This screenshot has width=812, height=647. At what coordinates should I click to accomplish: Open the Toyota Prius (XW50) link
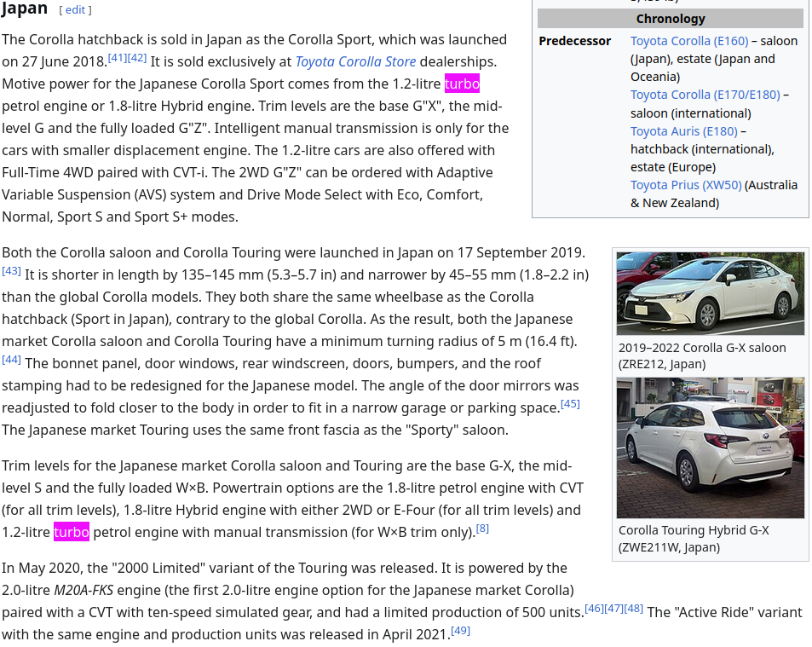(686, 185)
